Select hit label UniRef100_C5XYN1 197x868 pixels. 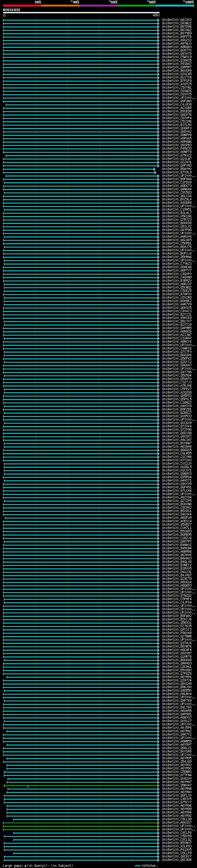(x=177, y=88)
